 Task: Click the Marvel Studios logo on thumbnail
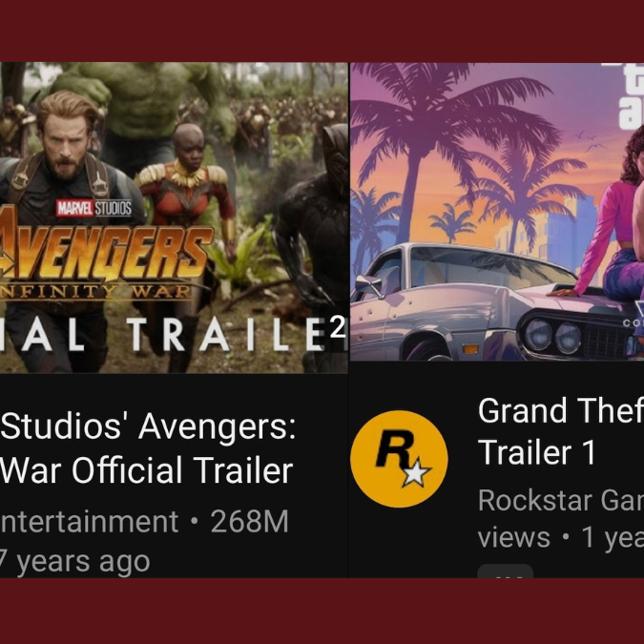click(x=94, y=208)
